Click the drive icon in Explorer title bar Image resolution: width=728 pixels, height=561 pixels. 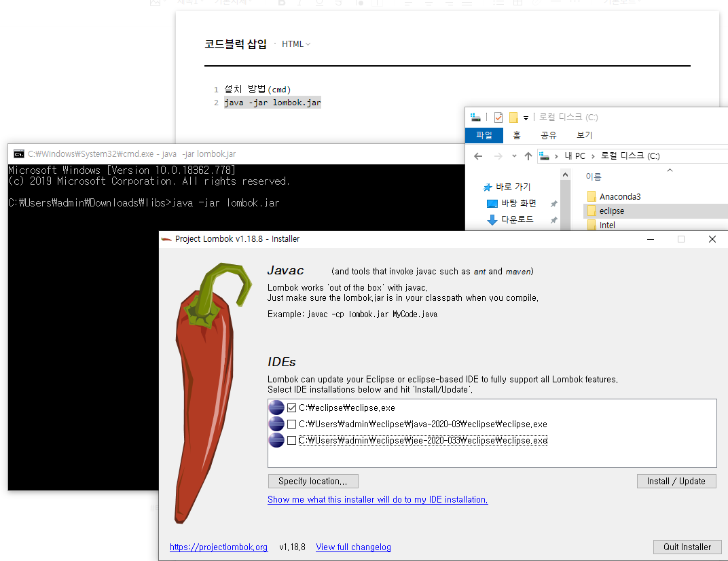pos(475,117)
